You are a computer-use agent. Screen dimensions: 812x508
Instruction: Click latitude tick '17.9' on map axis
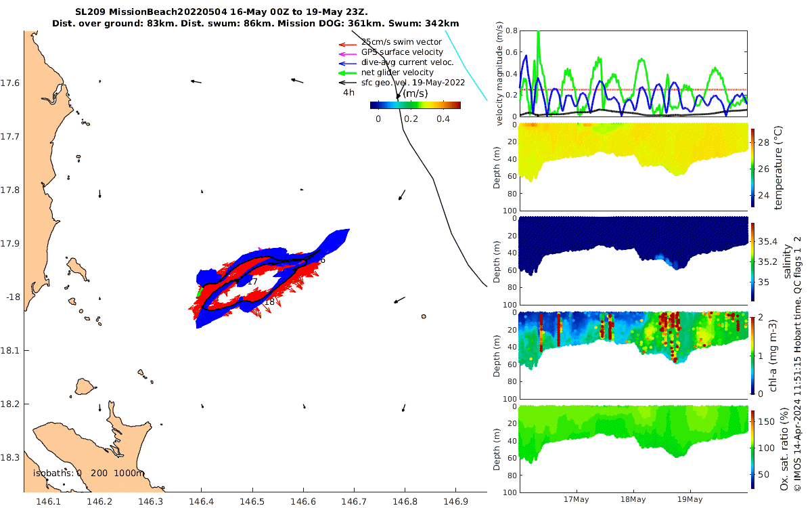[9, 244]
